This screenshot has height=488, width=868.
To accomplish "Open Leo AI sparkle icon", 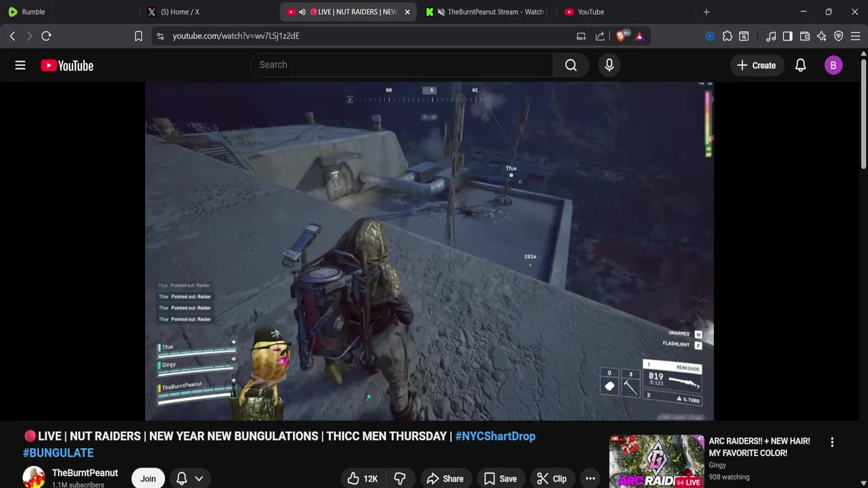I will point(822,36).
